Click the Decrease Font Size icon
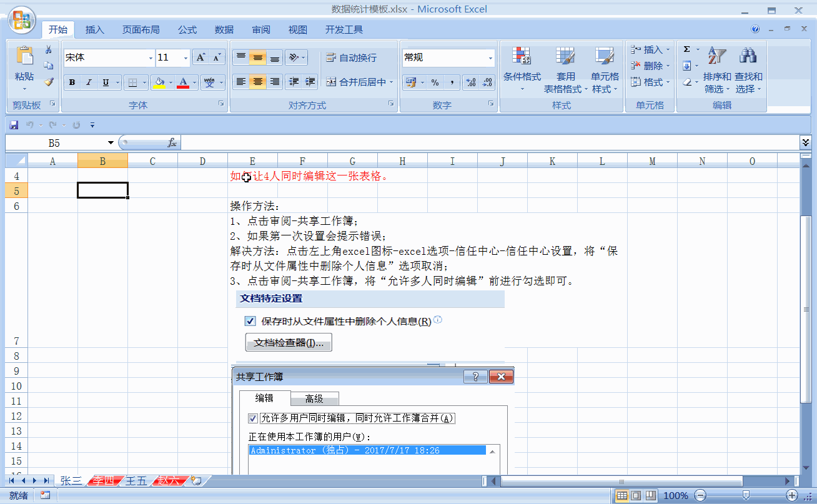Screen dimensions: 817x504 click(217, 57)
